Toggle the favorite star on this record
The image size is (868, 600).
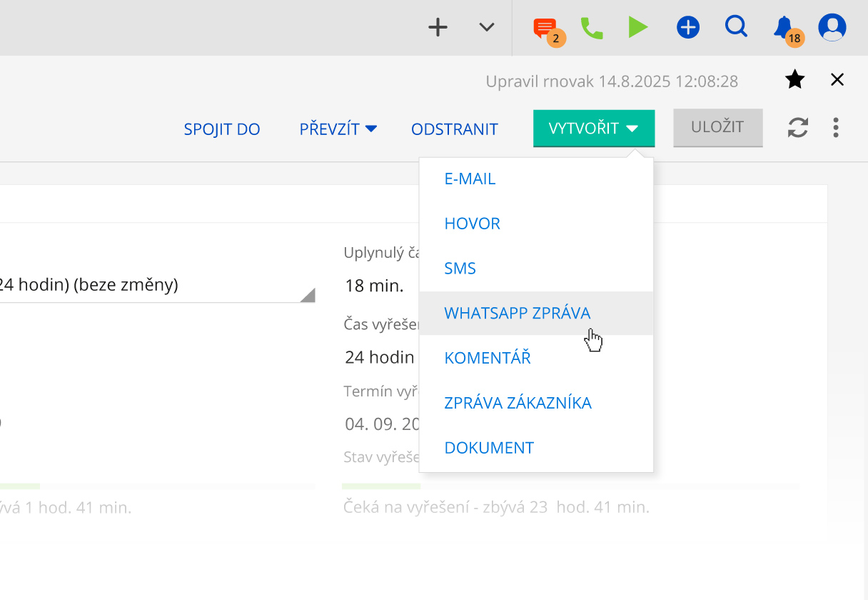(794, 79)
